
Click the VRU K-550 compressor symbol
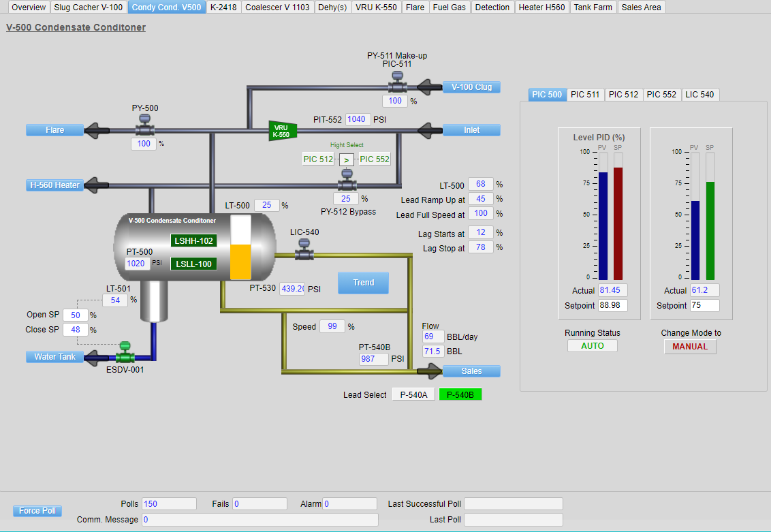pyautogui.click(x=283, y=131)
